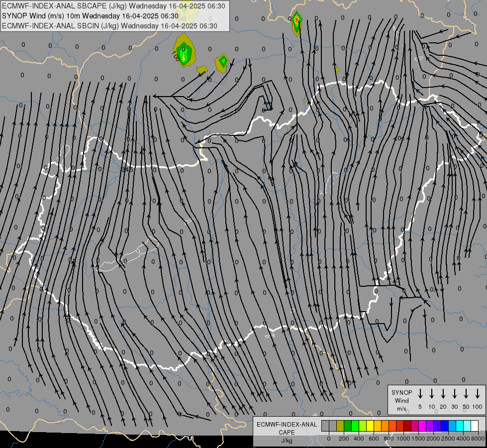This screenshot has height=448, width=487.
Task: Click the wind legend arrow above 10
Action: click(431, 394)
